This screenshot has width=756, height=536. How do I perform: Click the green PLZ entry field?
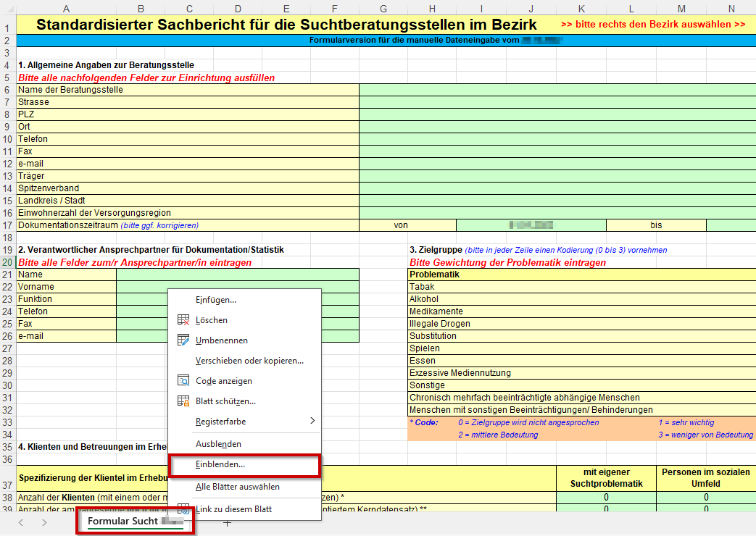point(557,114)
